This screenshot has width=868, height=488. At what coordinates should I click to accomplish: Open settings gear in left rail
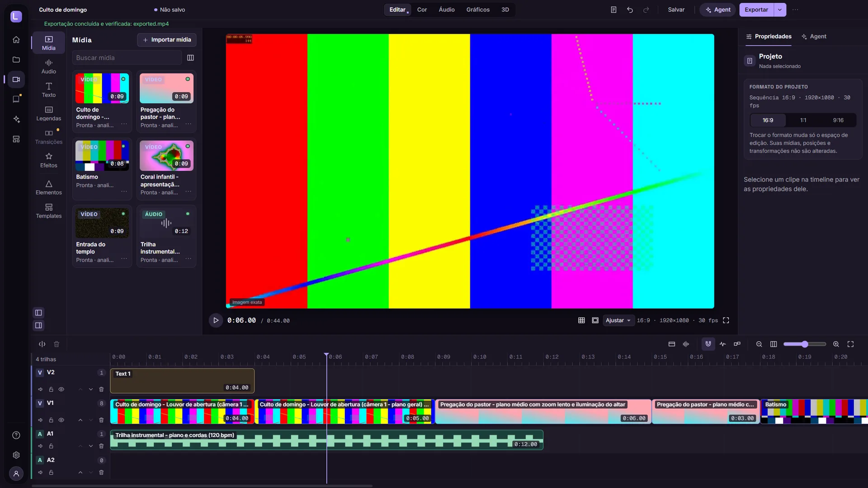16,455
